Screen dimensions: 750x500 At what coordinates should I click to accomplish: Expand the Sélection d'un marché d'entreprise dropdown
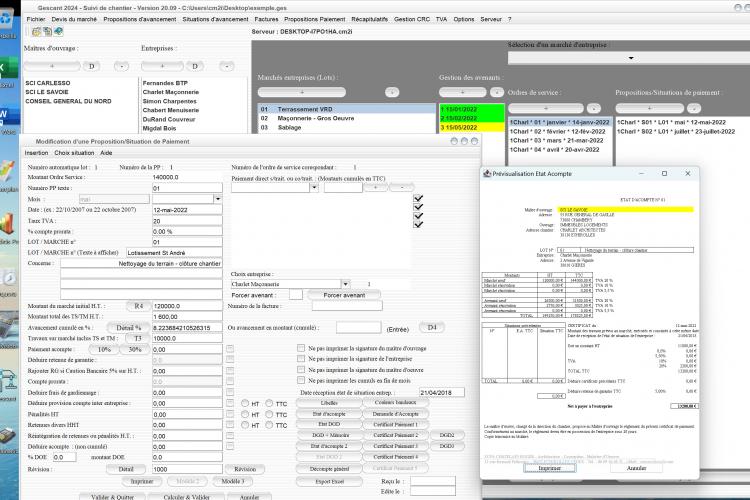pos(631,58)
